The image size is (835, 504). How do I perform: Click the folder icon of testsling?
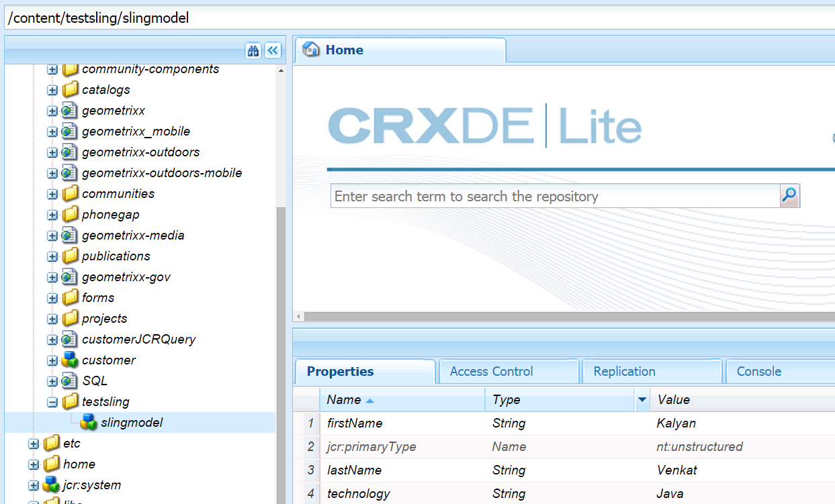click(x=70, y=402)
